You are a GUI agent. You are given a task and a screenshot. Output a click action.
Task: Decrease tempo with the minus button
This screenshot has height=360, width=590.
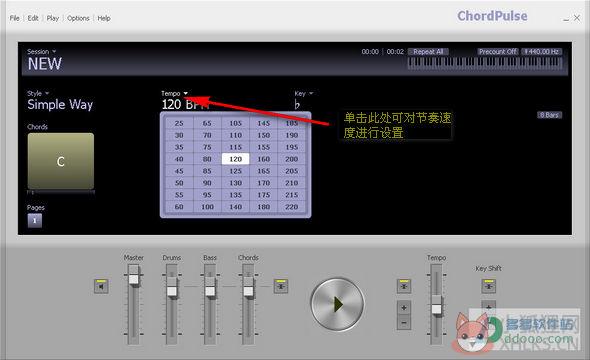tap(404, 322)
